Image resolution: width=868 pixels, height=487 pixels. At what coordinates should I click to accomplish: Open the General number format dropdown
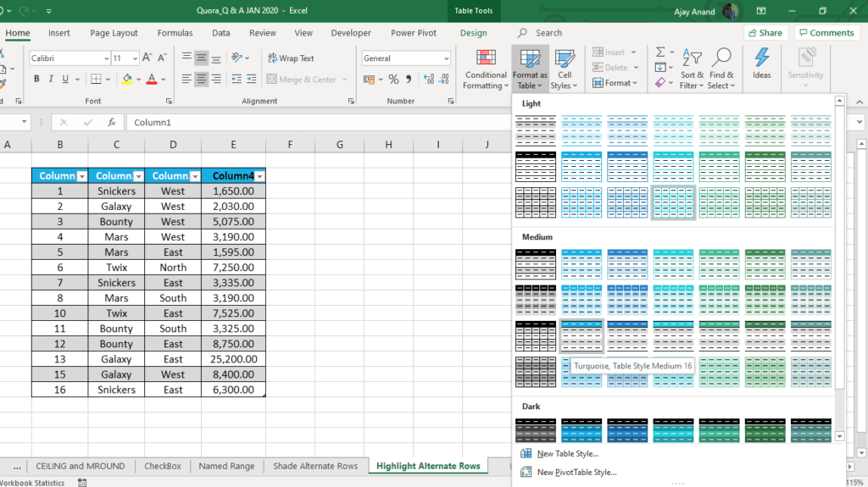tap(446, 58)
